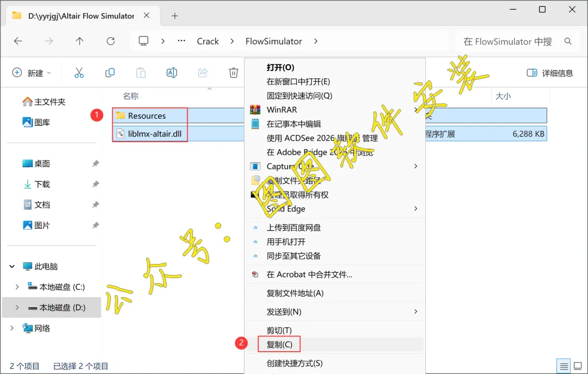This screenshot has height=374, width=588.
Task: Expand Local Disk (D:) node
Action: pos(17,308)
